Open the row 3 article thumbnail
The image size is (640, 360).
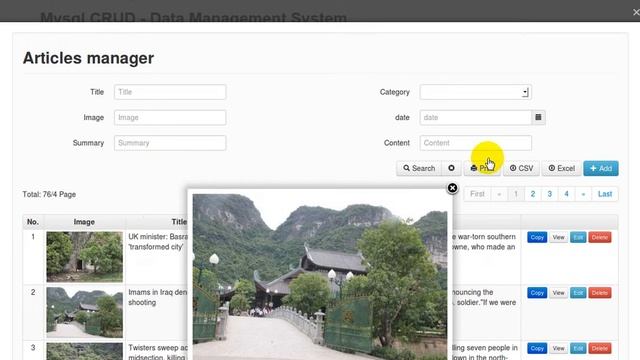84,351
